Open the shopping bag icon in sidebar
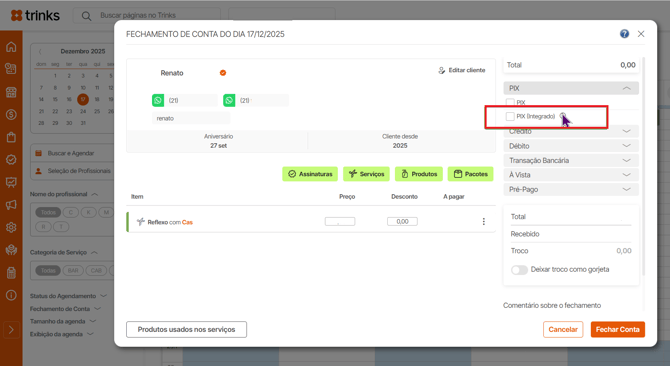670x366 pixels. (11, 137)
